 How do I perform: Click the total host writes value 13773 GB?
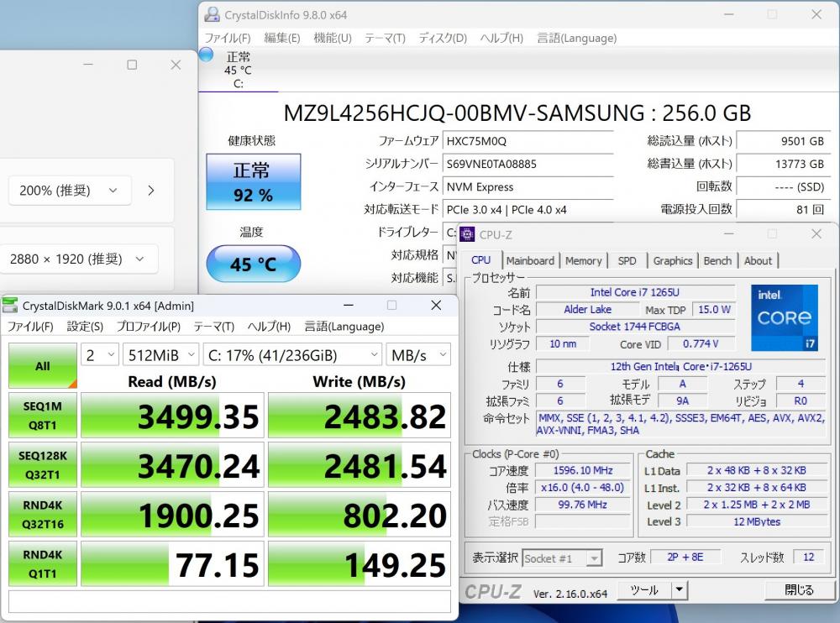point(783,164)
